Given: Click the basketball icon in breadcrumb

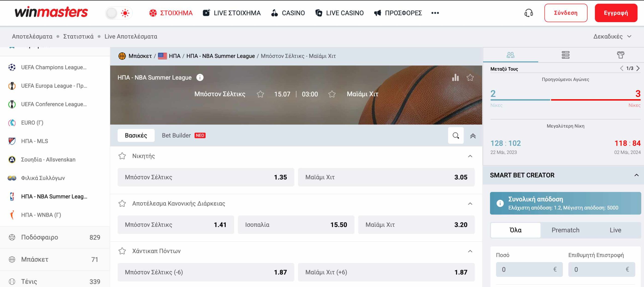Looking at the screenshot, I should (122, 56).
